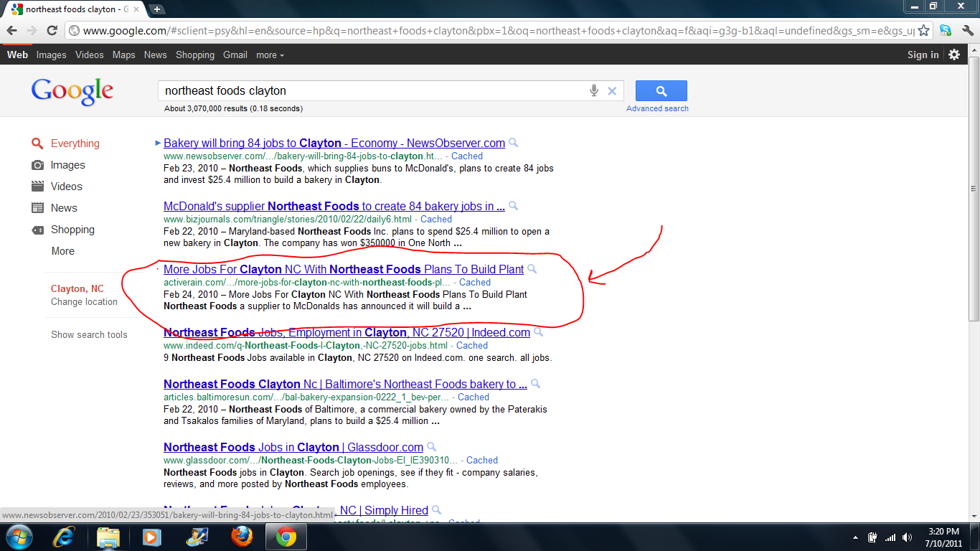
Task: Open Cached link for activerain result
Action: [475, 283]
